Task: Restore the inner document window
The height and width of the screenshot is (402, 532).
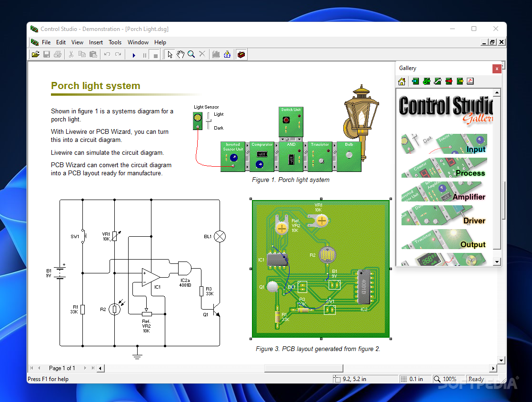Action: [492, 42]
